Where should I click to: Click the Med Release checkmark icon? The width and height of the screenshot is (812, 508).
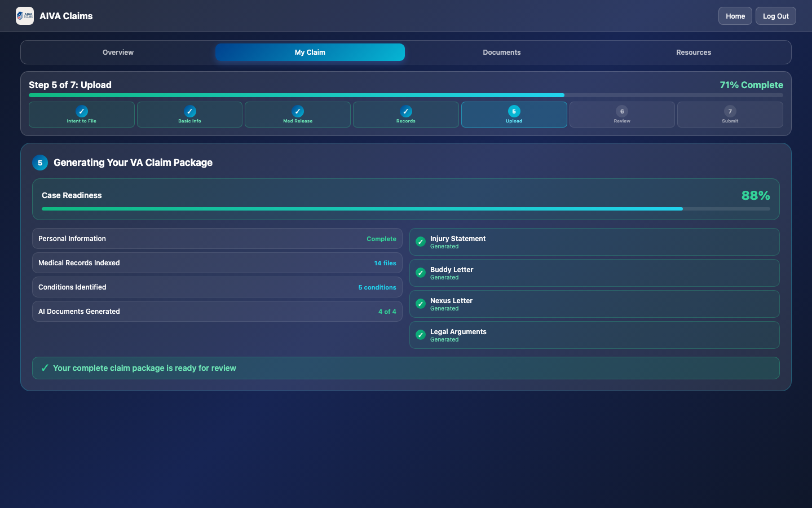pyautogui.click(x=298, y=111)
